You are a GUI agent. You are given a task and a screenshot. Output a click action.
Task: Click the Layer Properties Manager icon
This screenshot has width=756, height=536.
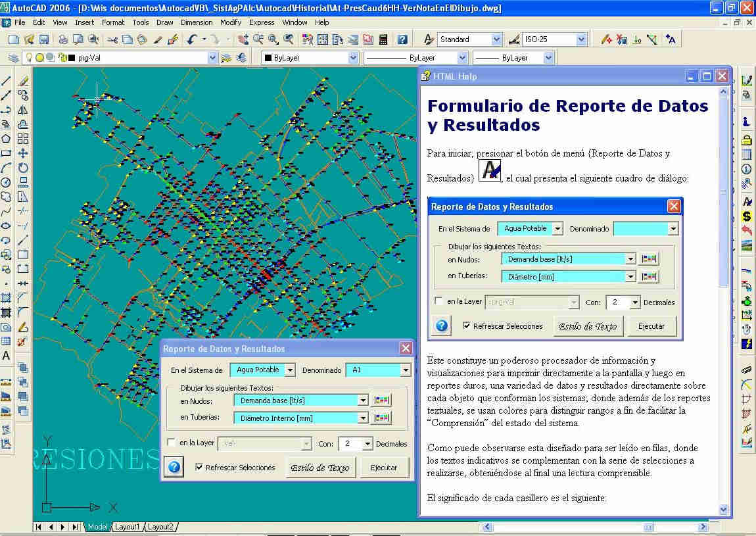[x=12, y=58]
